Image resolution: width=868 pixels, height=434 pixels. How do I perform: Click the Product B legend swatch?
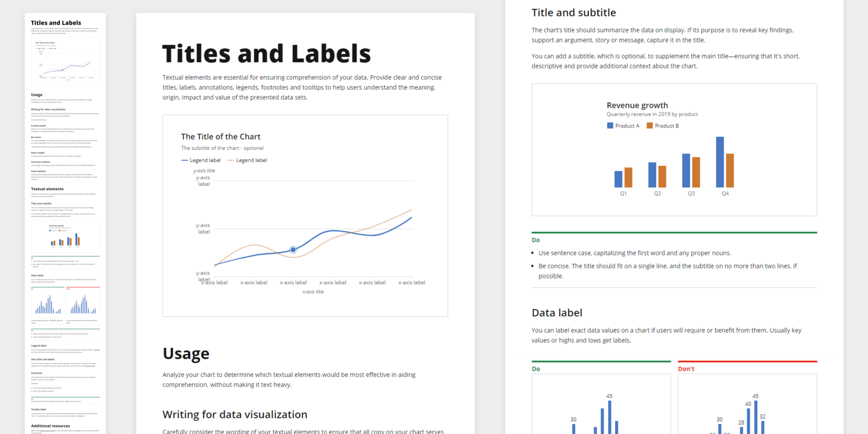click(649, 126)
